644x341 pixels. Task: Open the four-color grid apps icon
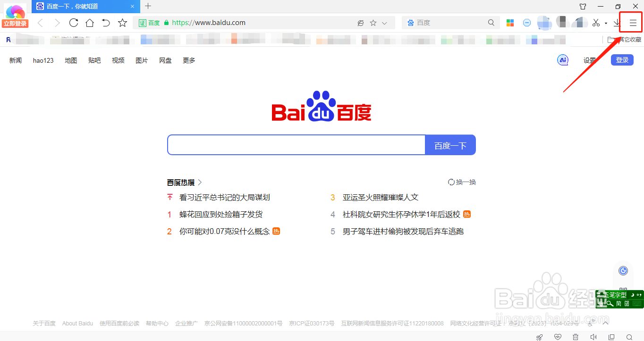click(510, 23)
